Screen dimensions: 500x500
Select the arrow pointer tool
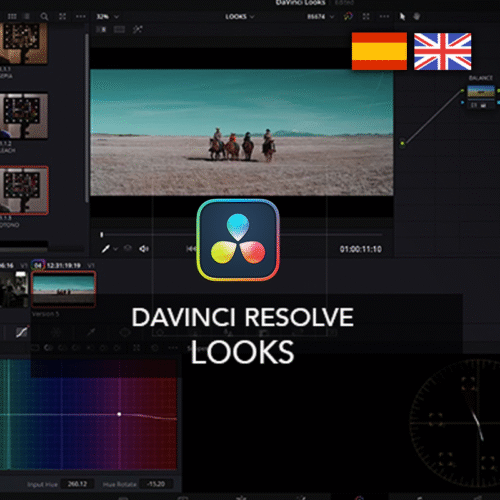click(402, 16)
